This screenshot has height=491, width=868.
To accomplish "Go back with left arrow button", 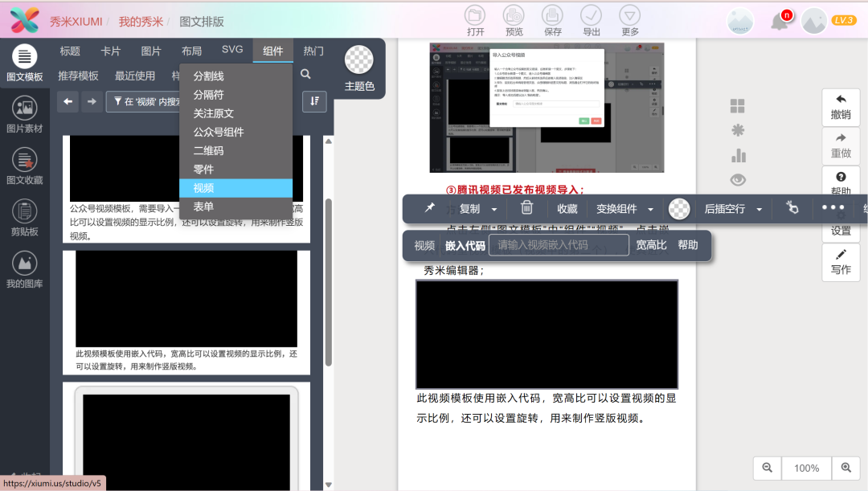I will pos(68,101).
